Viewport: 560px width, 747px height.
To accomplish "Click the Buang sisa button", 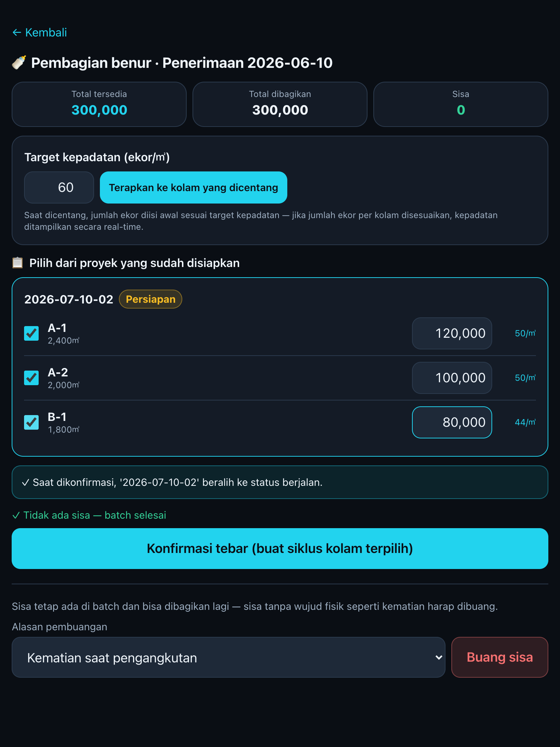I will click(x=500, y=657).
